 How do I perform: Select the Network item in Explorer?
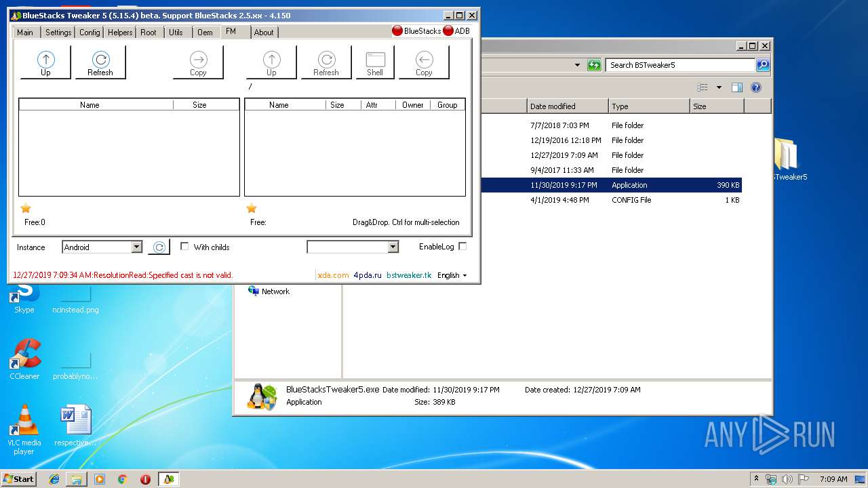[x=269, y=291]
